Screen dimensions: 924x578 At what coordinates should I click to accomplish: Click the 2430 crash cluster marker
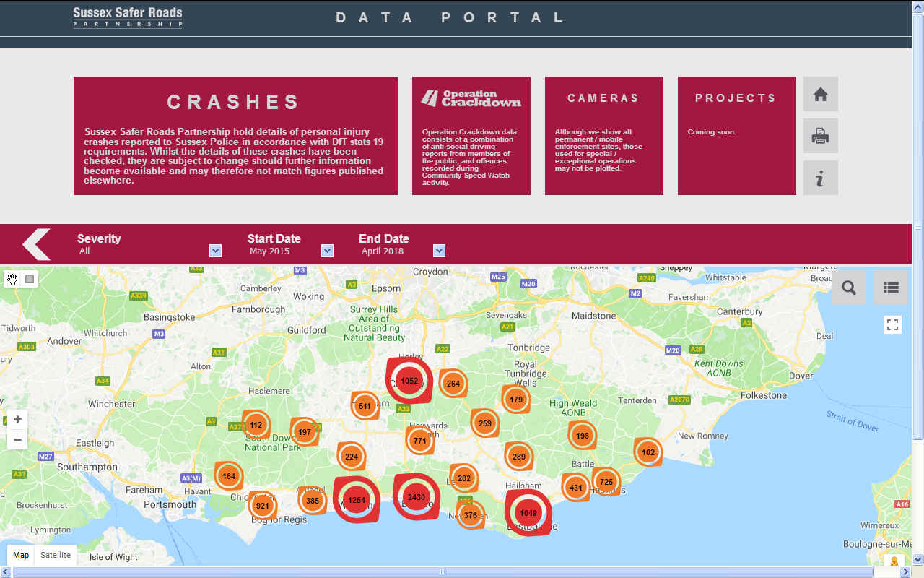click(x=417, y=497)
